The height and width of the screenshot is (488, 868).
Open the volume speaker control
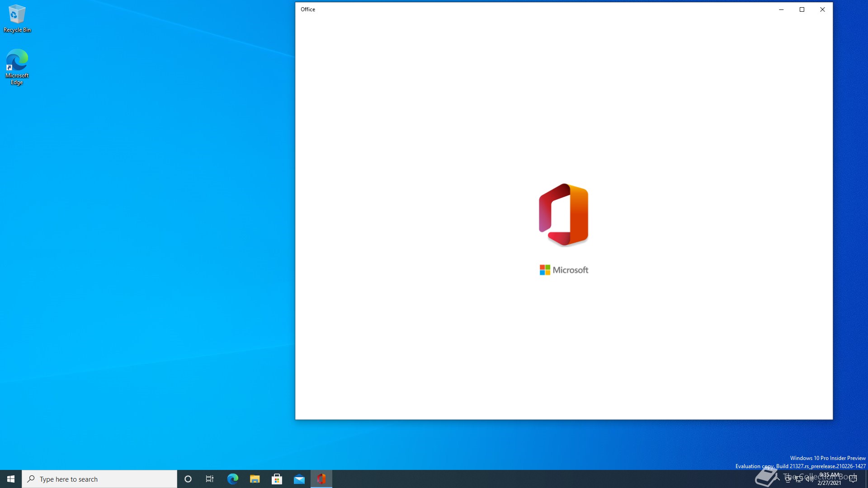809,479
